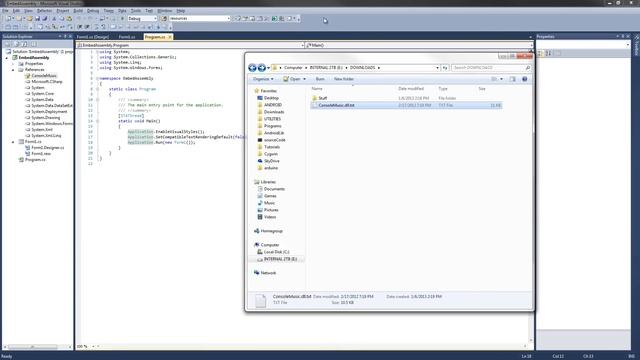Click the Find in Files icon beside resources box

tap(164, 18)
